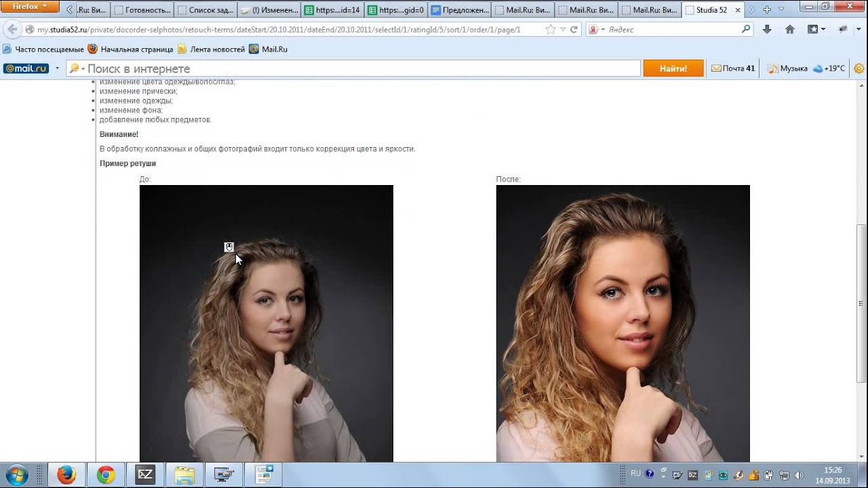
Task: Open Firefox from the taskbar
Action: [66, 475]
